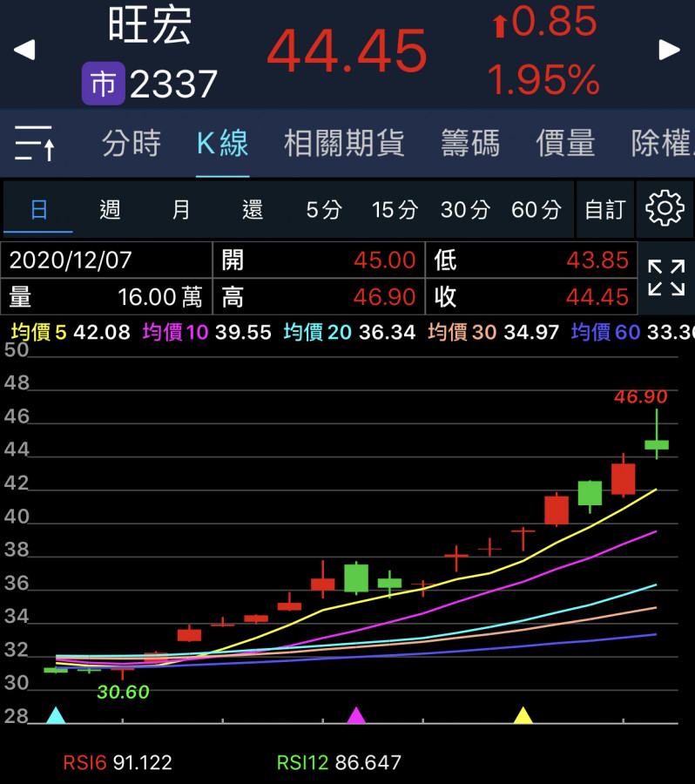This screenshot has height=784, width=695.
Task: Select 5分 minute chart period
Action: pos(323,210)
